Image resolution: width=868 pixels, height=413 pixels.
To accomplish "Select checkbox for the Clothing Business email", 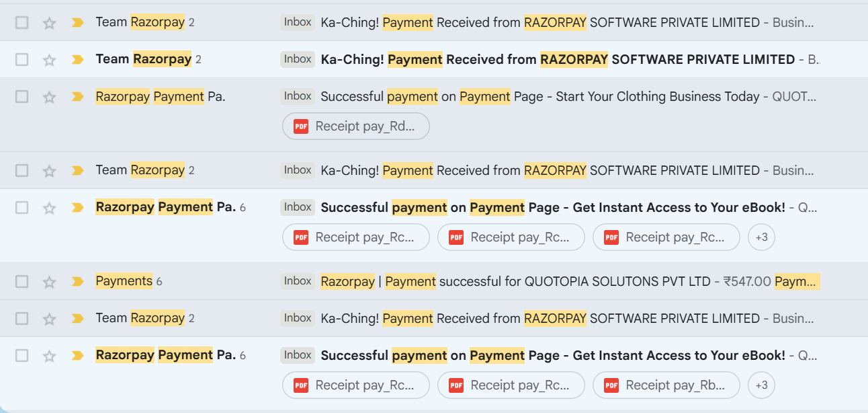I will click(22, 97).
